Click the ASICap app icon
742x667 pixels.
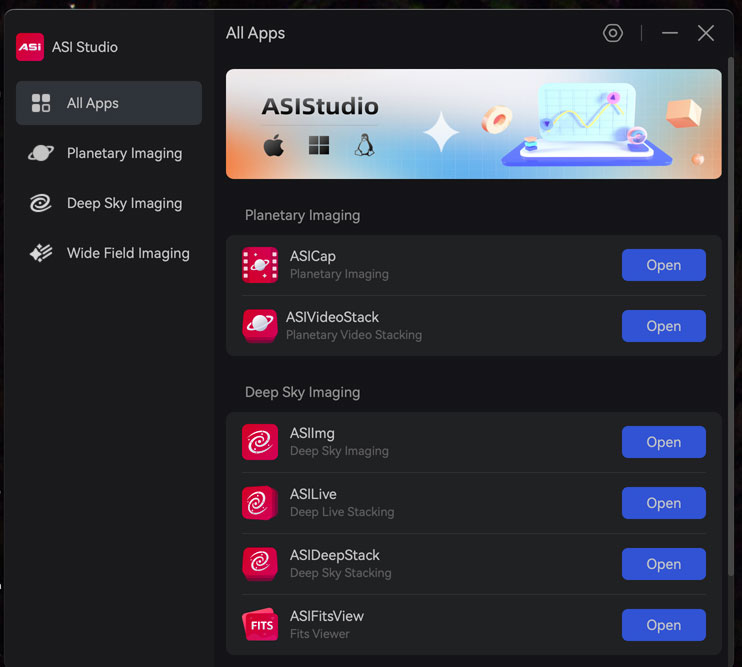pyautogui.click(x=260, y=265)
